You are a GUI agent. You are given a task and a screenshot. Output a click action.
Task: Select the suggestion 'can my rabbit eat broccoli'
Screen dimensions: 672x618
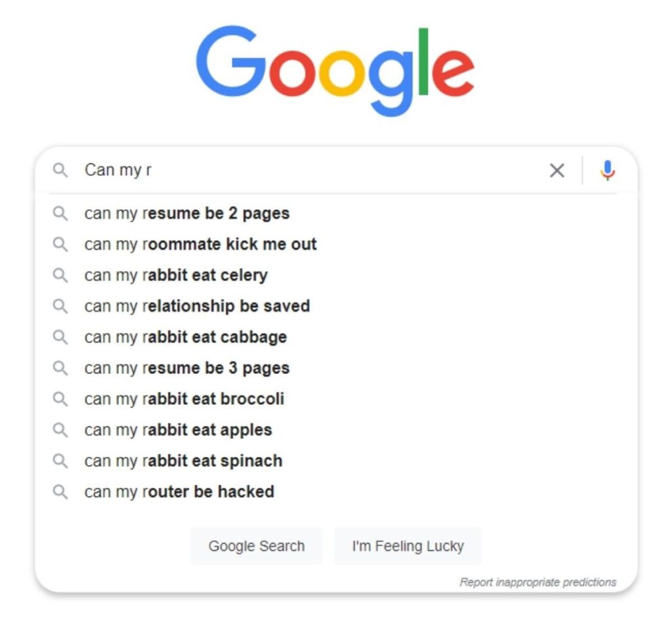(186, 398)
